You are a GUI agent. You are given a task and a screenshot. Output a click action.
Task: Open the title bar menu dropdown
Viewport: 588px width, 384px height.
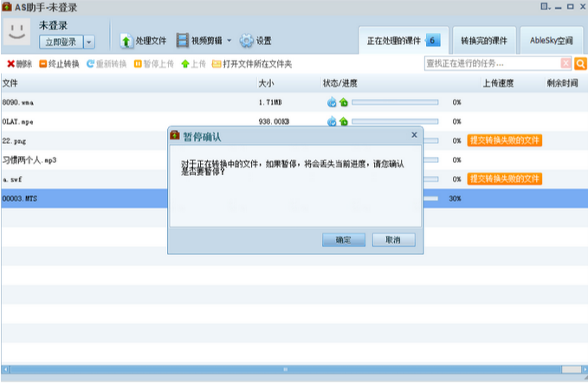(x=544, y=6)
